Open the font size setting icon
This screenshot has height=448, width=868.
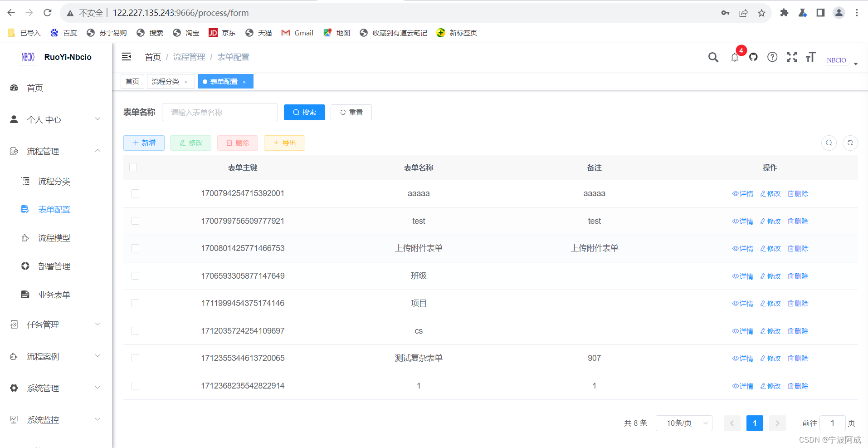click(811, 57)
